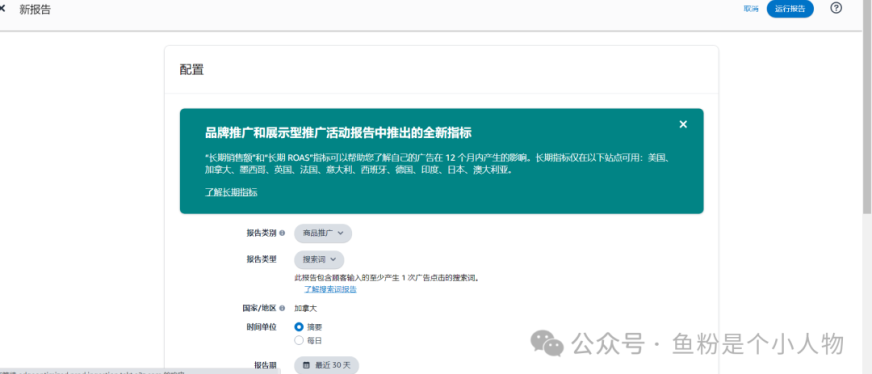The image size is (872, 374).
Task: Expand the 商品推广 report category dropdown
Action: 323,233
